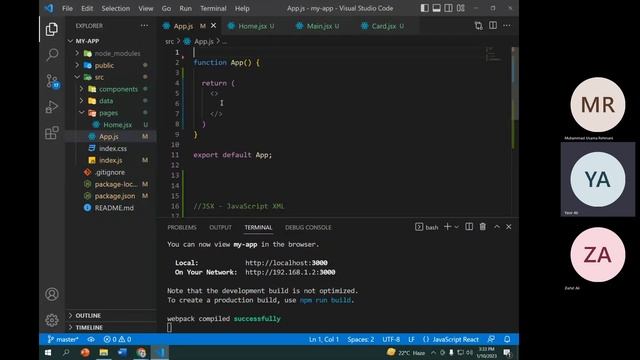Toggle the secondary side bar layout icon
This screenshot has height=360, width=640.
(x=449, y=8)
